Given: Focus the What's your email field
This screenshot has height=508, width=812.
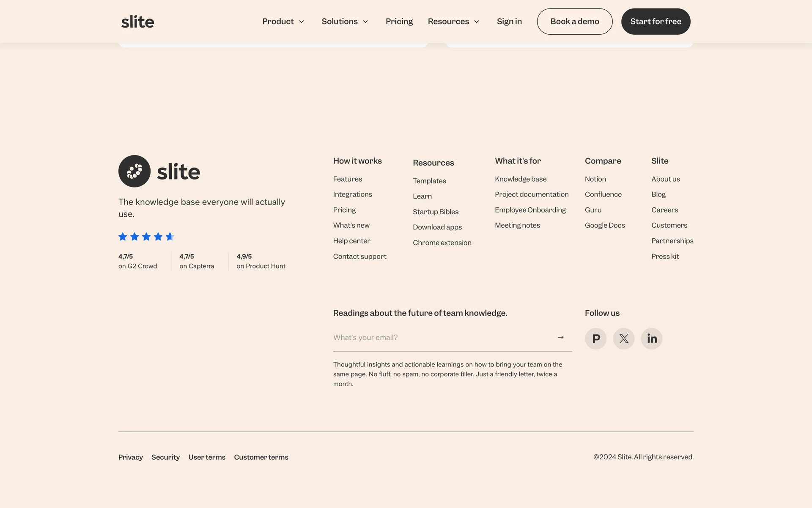Looking at the screenshot, I should pos(440,337).
